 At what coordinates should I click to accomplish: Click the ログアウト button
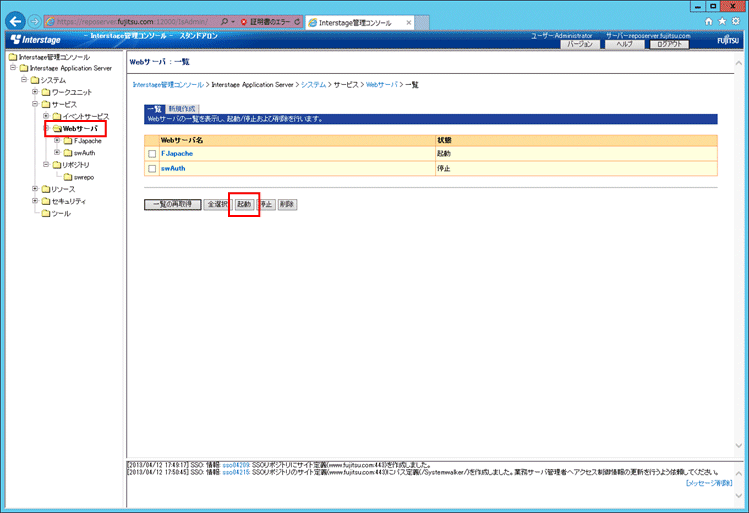click(x=669, y=44)
